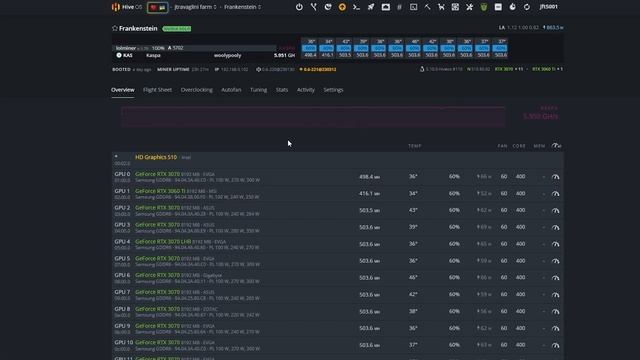Switch to the Flight Sheet tab
Image resolution: width=640 pixels, height=360 pixels.
tap(158, 90)
